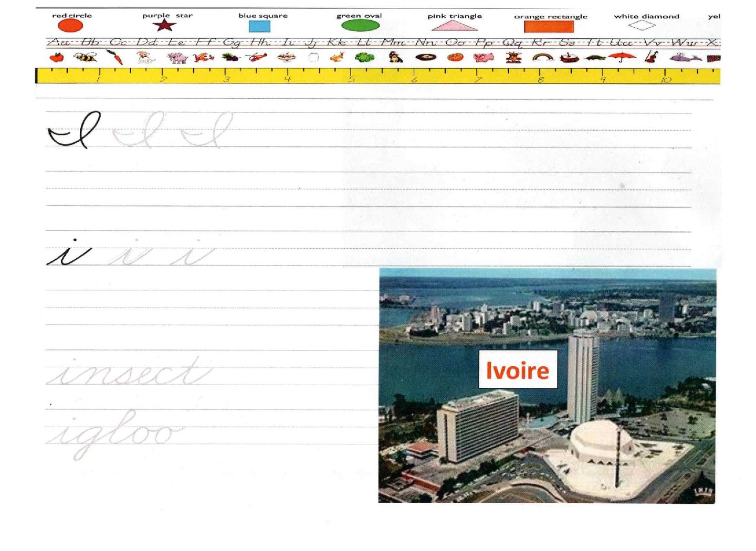Click the 'Aa' letter pair
Image resolution: width=756 pixels, height=551 pixels.
coord(58,42)
